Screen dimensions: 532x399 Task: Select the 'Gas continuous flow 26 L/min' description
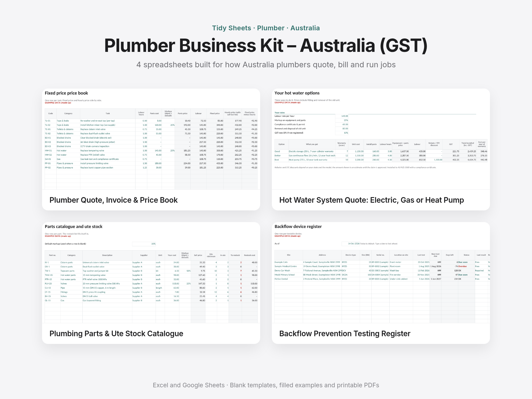pos(312,156)
